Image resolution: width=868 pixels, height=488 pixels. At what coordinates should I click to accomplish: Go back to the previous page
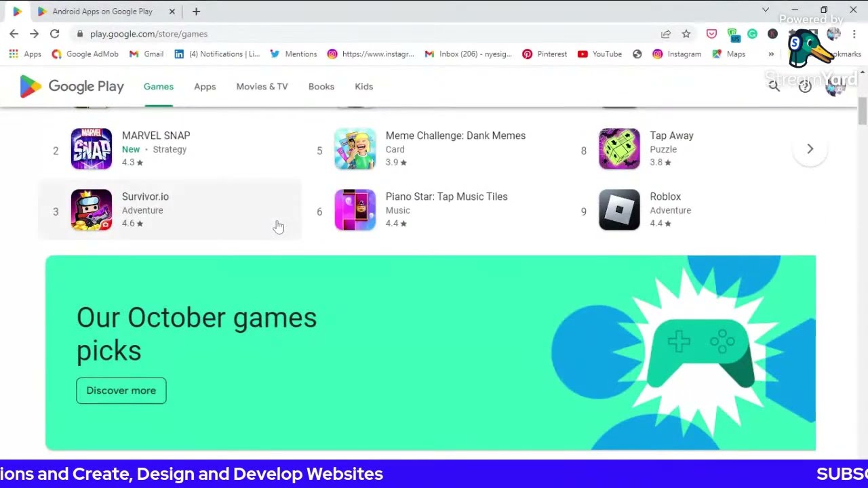point(14,34)
